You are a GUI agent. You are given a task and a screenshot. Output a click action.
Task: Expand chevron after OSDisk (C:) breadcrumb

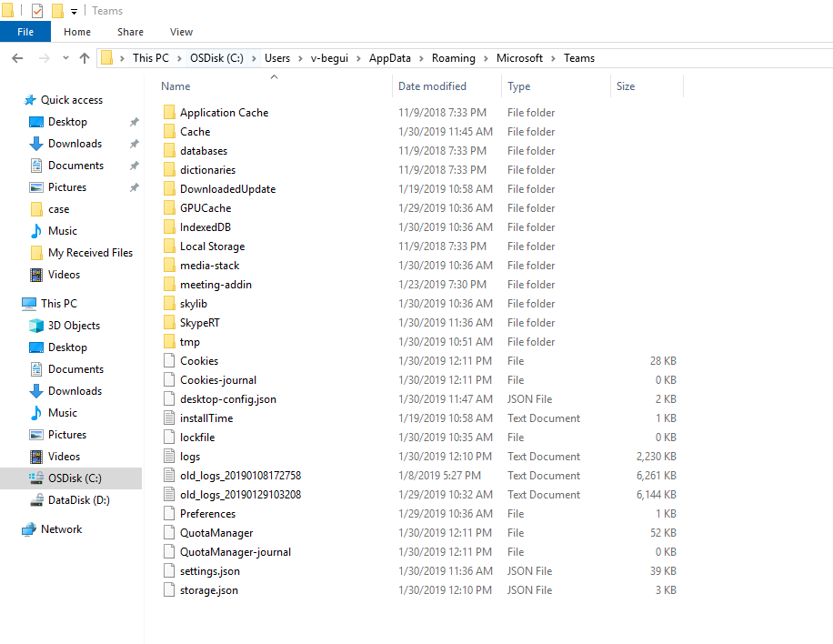point(254,58)
